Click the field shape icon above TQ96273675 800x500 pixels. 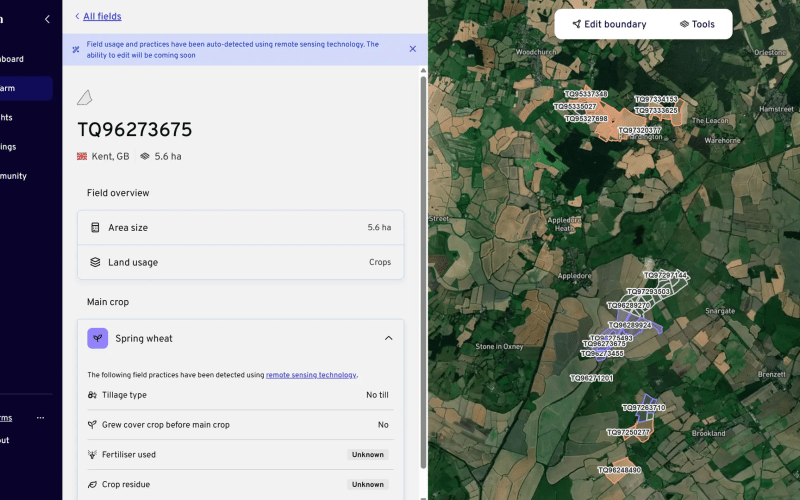coord(85,97)
